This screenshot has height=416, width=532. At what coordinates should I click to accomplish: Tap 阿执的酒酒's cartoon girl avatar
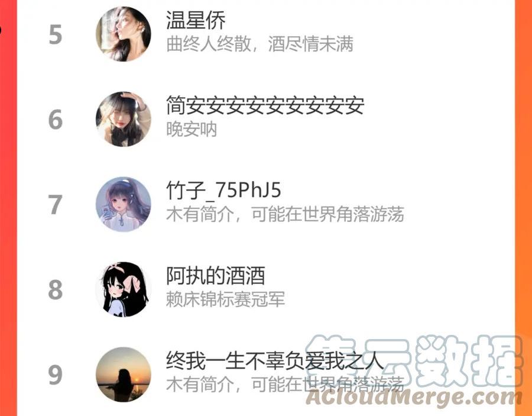point(123,289)
